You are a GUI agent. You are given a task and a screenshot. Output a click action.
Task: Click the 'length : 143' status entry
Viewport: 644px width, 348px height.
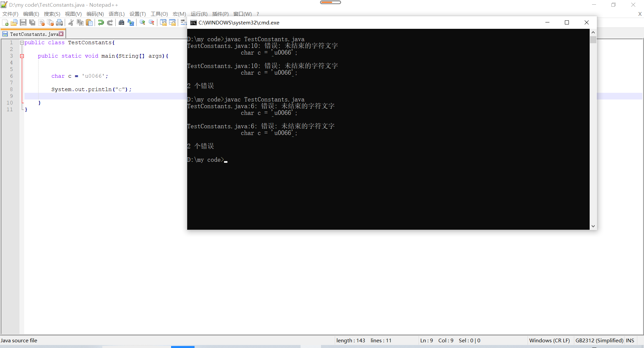[x=351, y=340]
